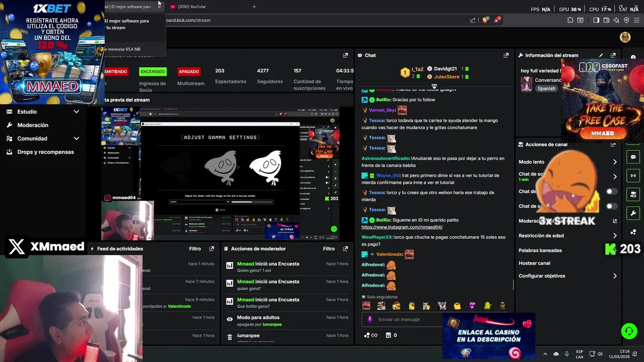Click lumanpee username in moderator actions

coord(272,324)
